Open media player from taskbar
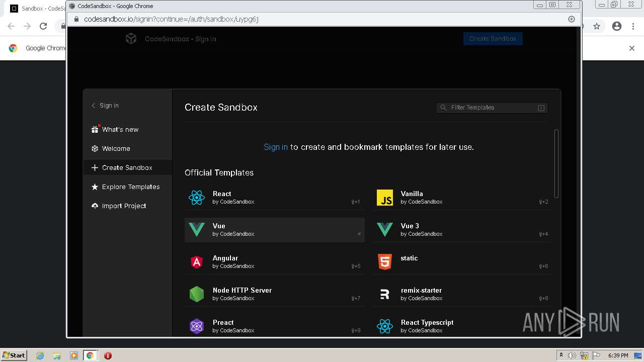The image size is (644, 362). [x=73, y=355]
